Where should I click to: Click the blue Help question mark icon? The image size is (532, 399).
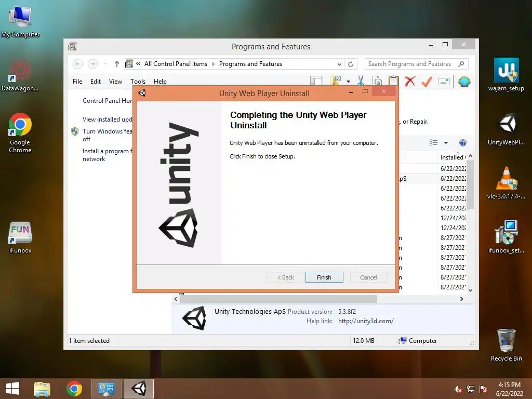(x=463, y=143)
